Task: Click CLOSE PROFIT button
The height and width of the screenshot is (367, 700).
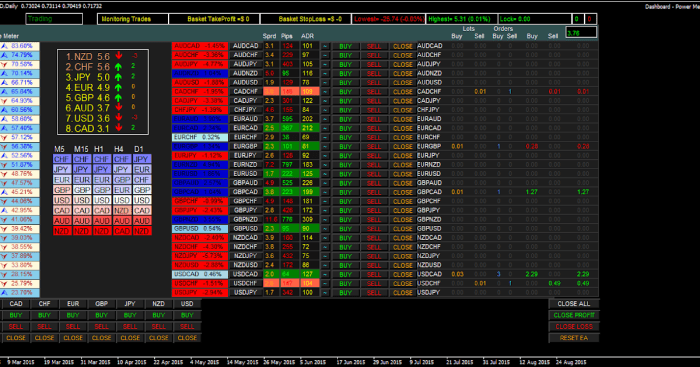Action: [574, 315]
